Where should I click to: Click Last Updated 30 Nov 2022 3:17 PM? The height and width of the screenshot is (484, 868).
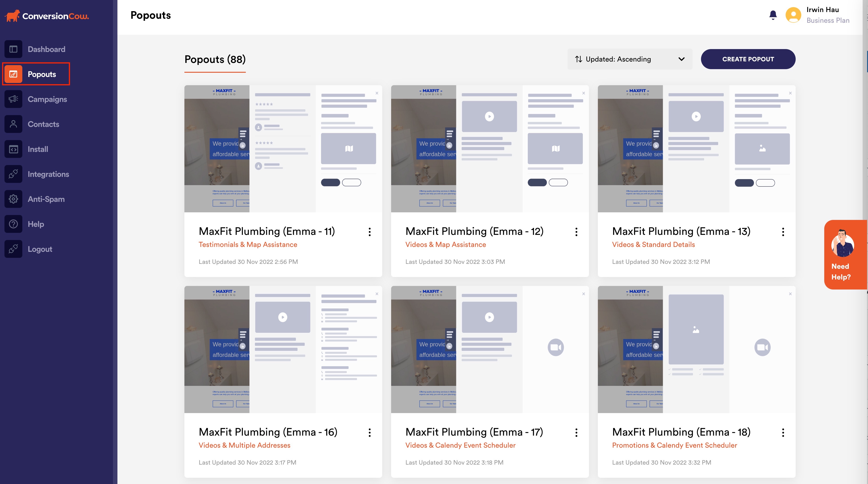click(x=248, y=462)
